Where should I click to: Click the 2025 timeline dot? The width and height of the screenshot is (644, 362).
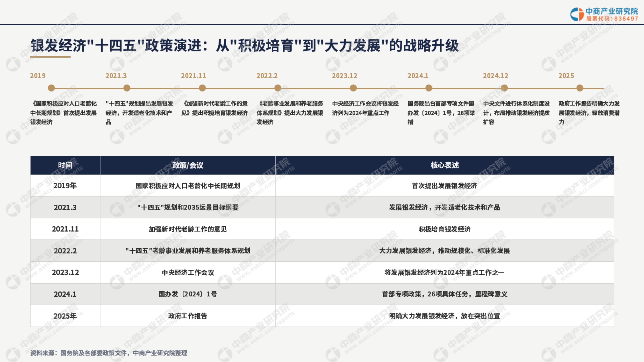coord(580,88)
